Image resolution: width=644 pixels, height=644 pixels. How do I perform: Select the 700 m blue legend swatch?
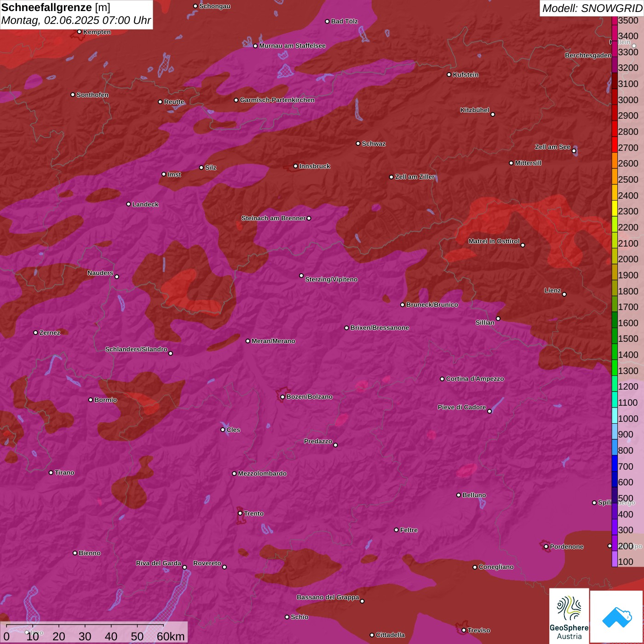(615, 463)
